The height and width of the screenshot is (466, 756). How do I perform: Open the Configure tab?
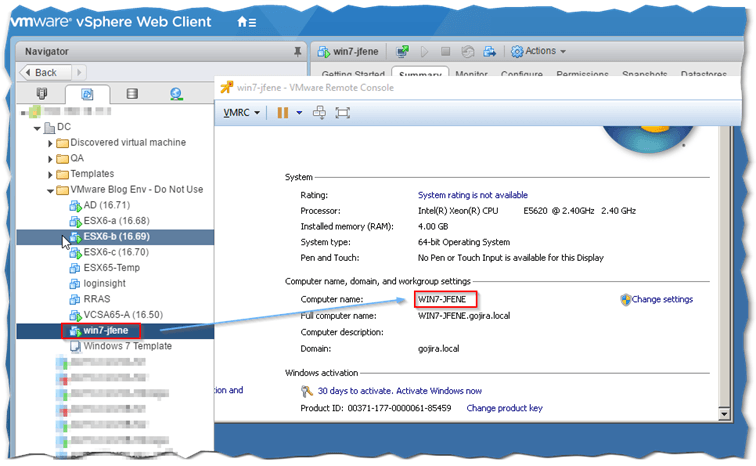click(522, 74)
